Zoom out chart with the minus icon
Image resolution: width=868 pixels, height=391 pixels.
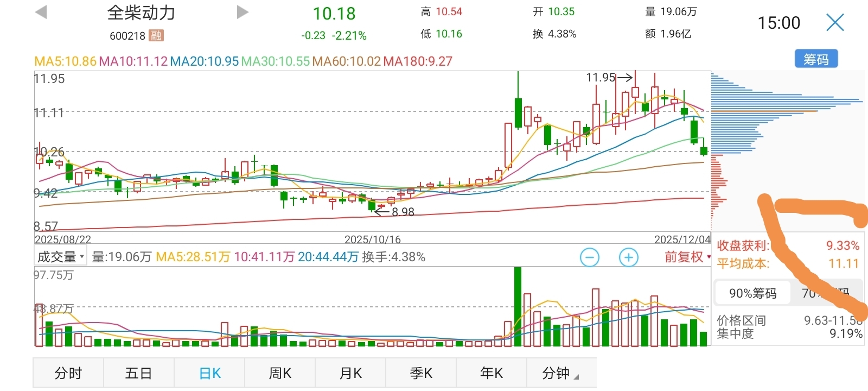(x=590, y=257)
